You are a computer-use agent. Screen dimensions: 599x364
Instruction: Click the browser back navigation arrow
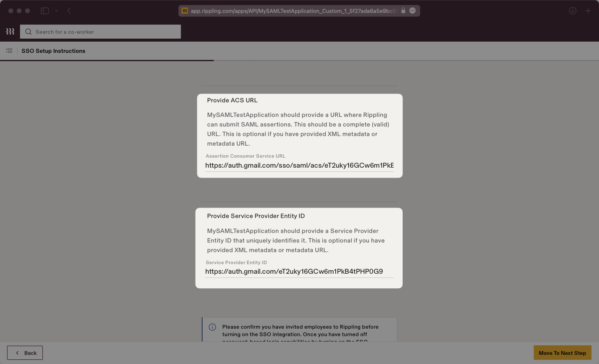69,11
